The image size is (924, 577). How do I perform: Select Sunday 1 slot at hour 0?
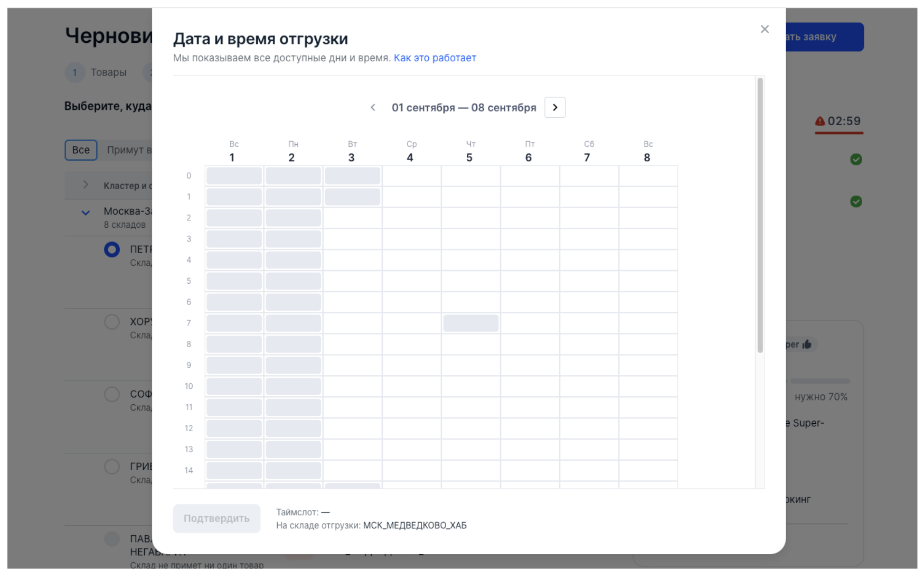tap(234, 175)
